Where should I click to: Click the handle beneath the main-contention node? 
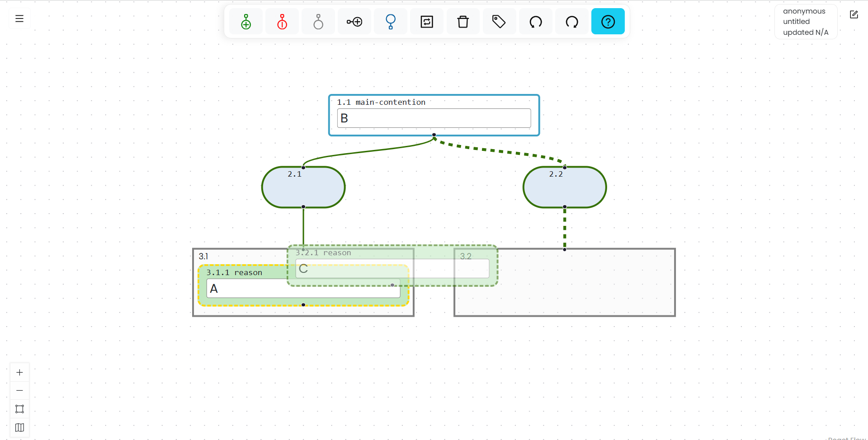(x=434, y=135)
